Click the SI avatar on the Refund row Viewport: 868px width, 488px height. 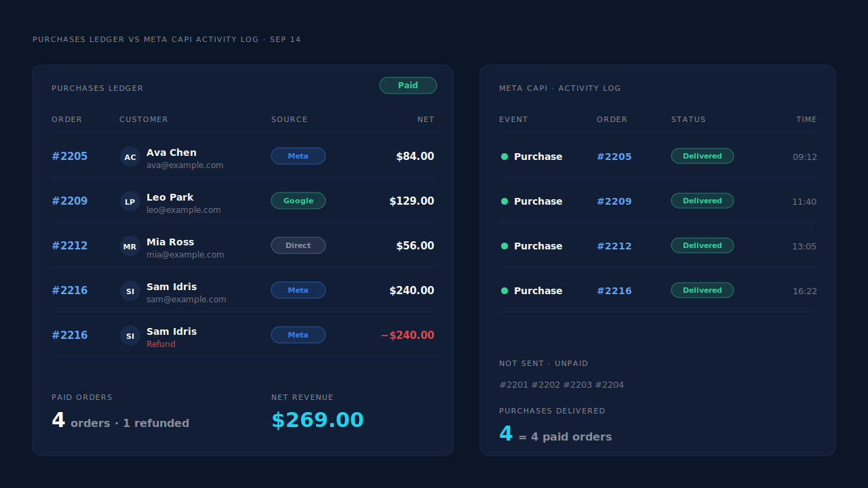130,335
